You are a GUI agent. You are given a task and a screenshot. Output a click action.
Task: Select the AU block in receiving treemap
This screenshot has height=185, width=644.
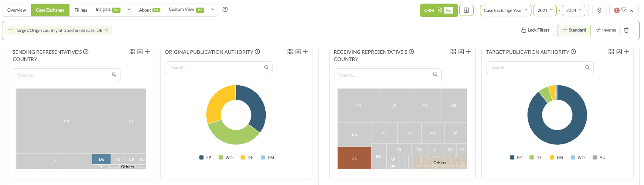[354, 135]
